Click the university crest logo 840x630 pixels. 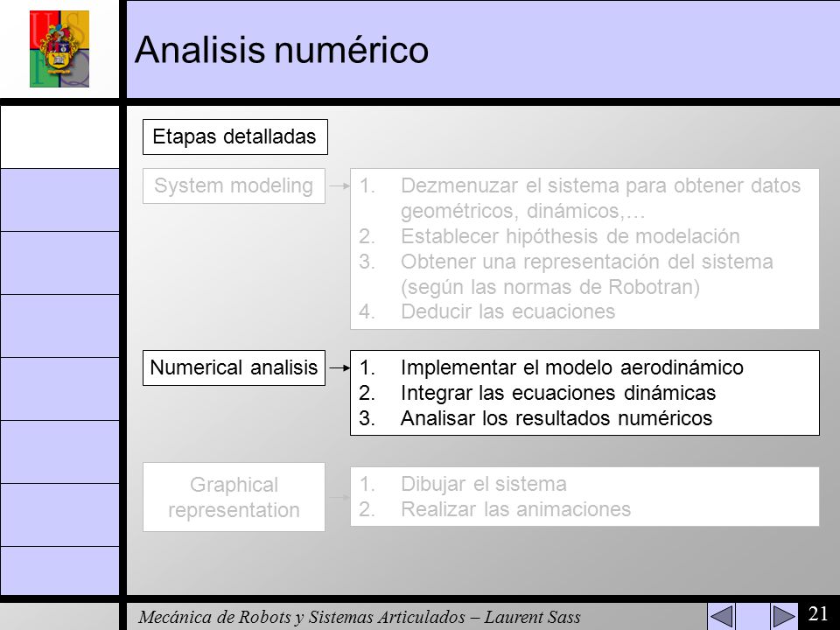pyautogui.click(x=59, y=49)
